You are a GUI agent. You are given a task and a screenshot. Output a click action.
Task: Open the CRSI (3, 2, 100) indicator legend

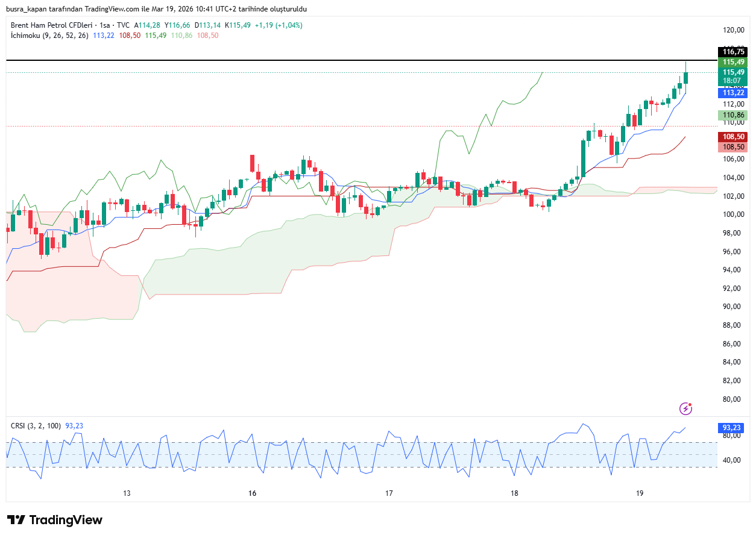coord(36,425)
